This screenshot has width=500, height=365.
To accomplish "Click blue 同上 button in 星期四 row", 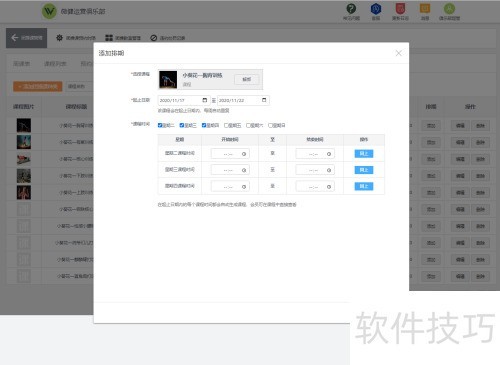I will (364, 186).
